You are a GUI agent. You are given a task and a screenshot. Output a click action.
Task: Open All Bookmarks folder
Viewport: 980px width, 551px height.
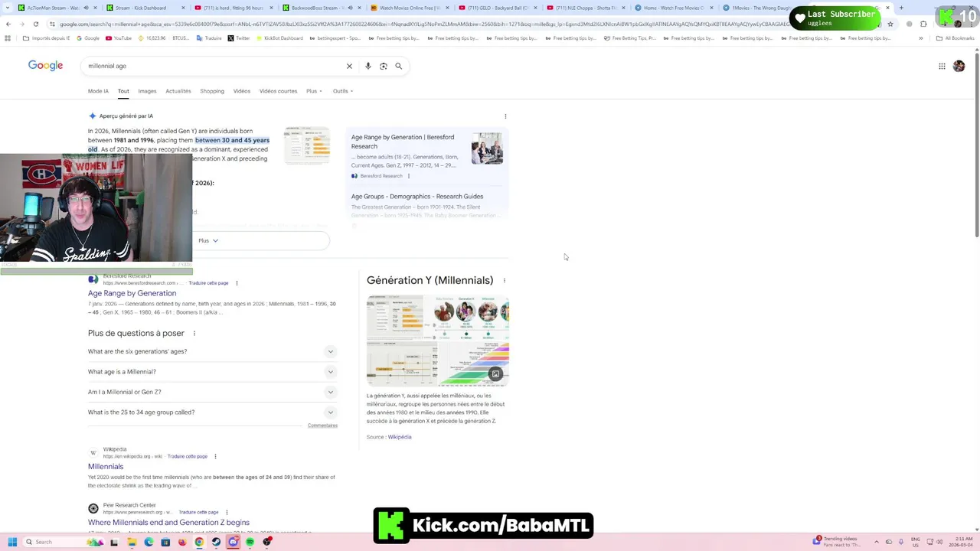(x=955, y=38)
